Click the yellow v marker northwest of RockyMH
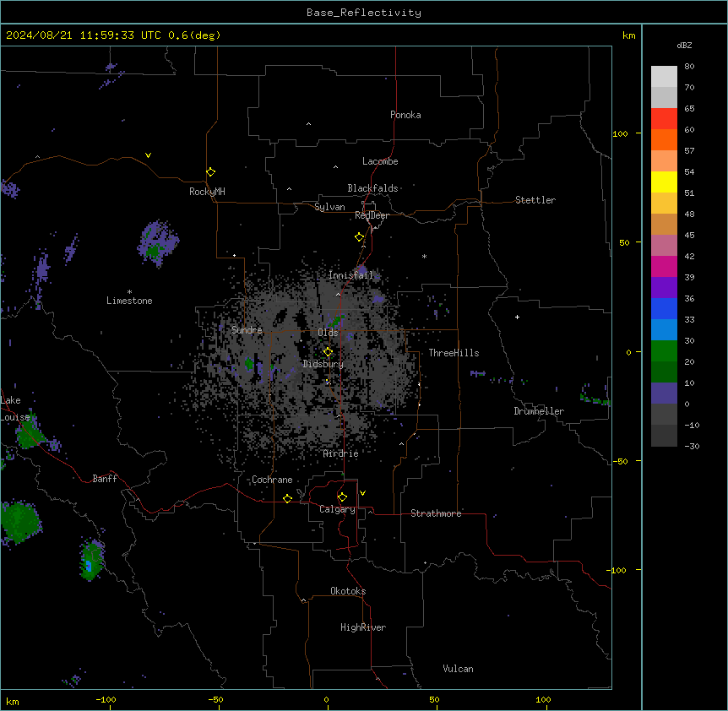The image size is (728, 711). coord(148,155)
